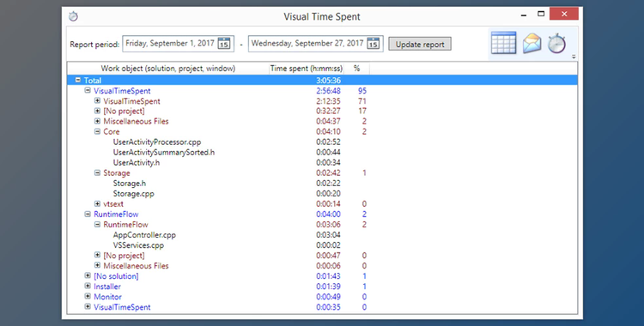Click the start date field Friday, September 1, 2017
This screenshot has height=326, width=644.
point(179,44)
